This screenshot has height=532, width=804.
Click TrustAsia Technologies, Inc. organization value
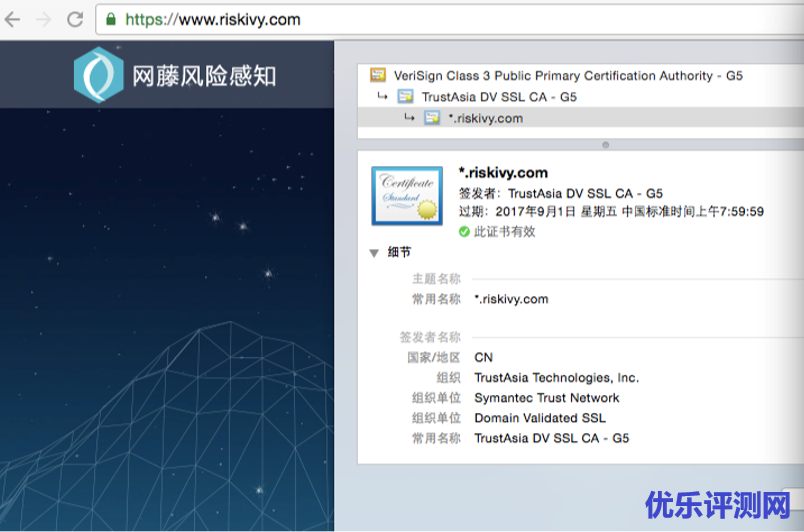pyautogui.click(x=556, y=378)
